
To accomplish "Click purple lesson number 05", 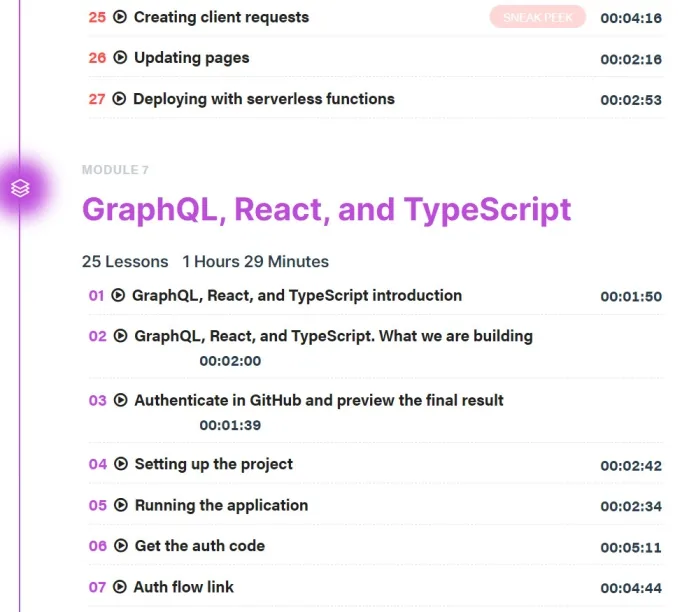I will pos(97,505).
